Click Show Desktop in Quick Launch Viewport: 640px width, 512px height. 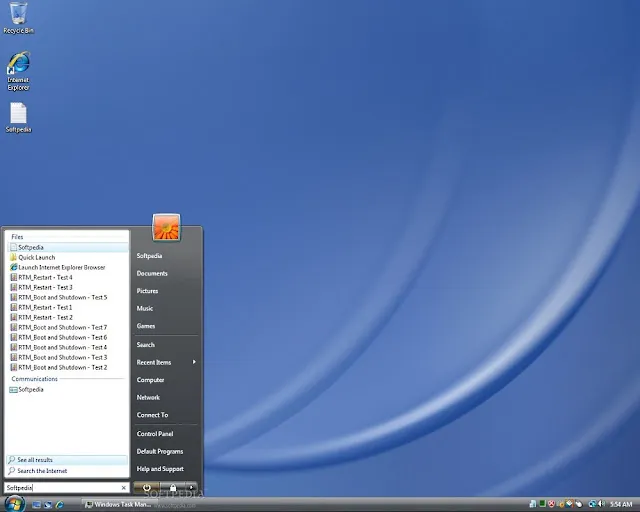36,505
